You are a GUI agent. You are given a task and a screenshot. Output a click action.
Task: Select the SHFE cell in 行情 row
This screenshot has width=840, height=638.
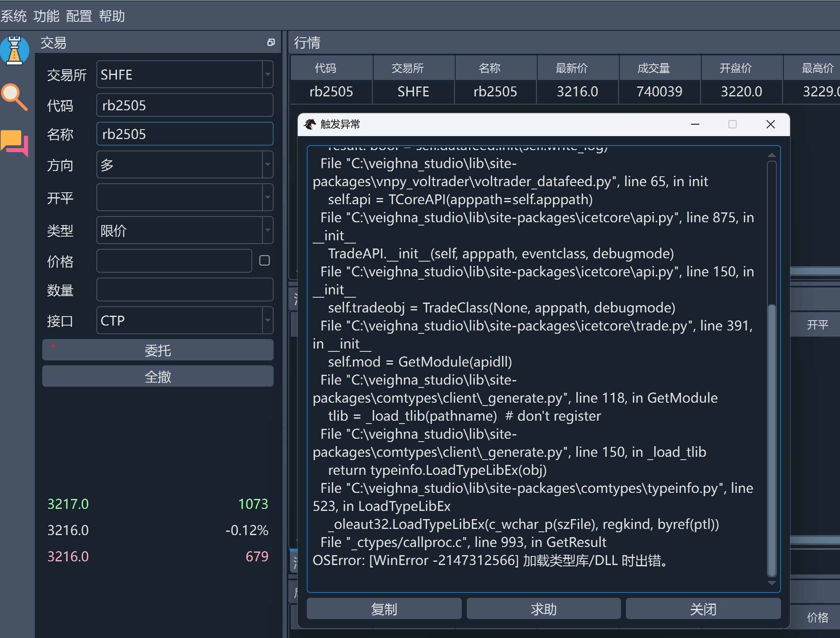point(413,91)
